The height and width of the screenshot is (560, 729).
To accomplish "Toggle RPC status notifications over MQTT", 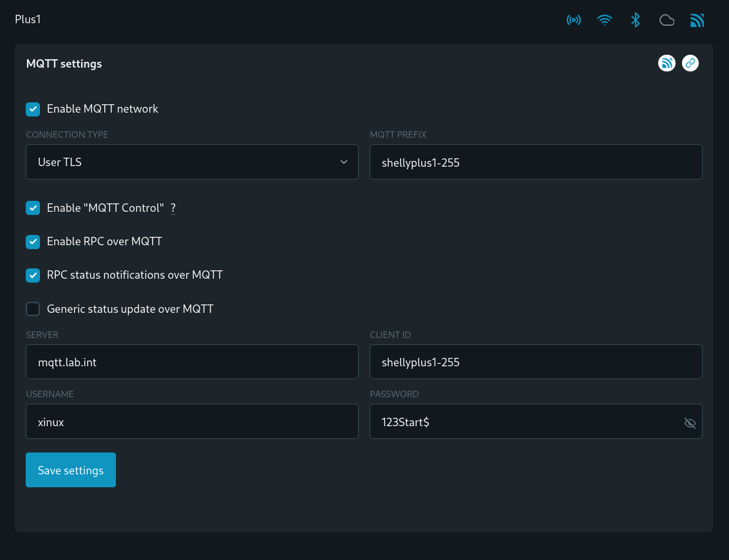I will tap(33, 275).
